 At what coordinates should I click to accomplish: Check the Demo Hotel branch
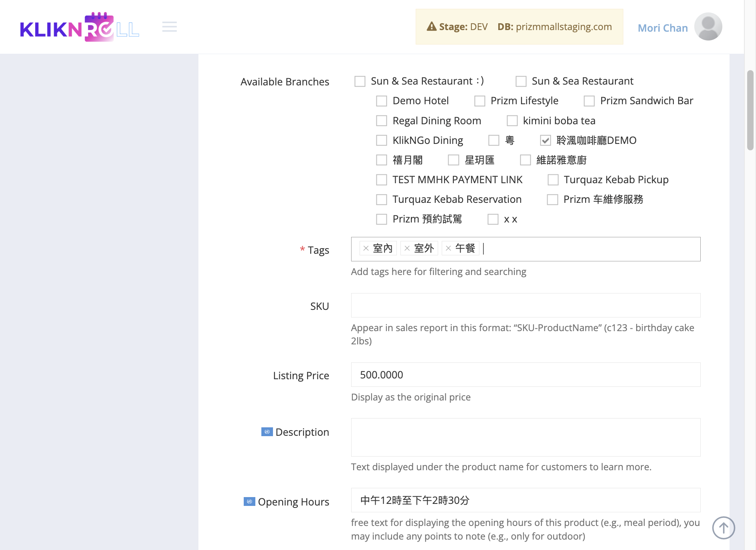tap(382, 101)
